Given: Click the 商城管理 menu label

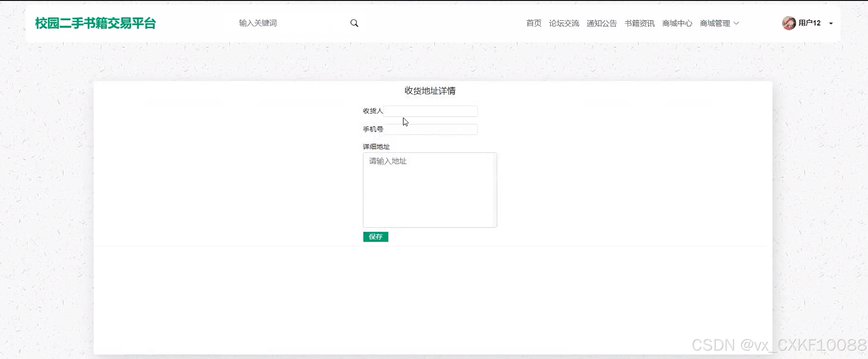Looking at the screenshot, I should pyautogui.click(x=715, y=23).
